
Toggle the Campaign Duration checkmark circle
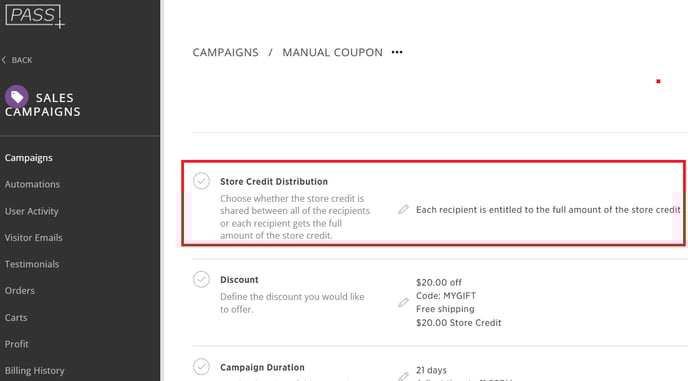point(201,367)
